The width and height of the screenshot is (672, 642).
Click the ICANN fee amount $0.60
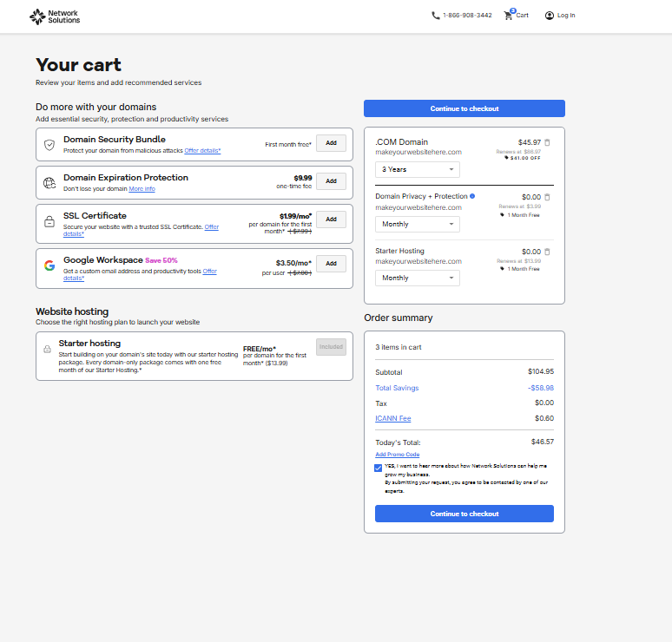coord(544,418)
